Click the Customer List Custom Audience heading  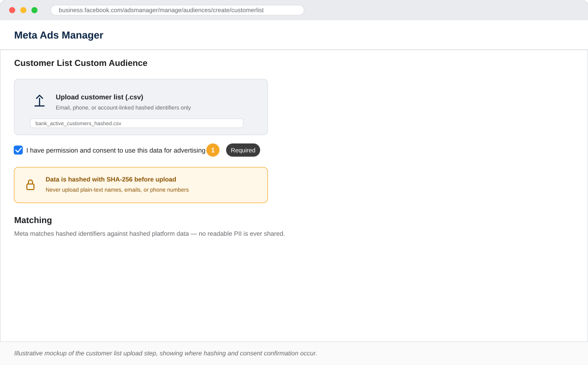tap(81, 63)
